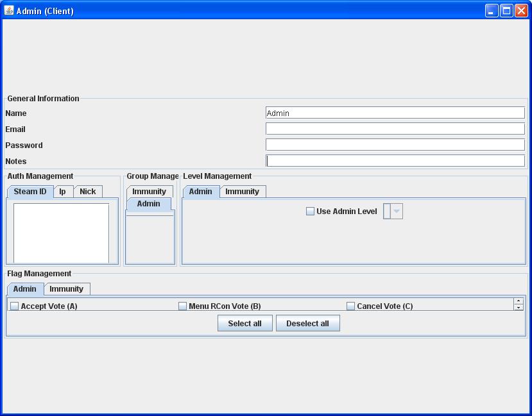Check the Accept Vote (A) flag
The image size is (532, 416).
pyautogui.click(x=15, y=306)
